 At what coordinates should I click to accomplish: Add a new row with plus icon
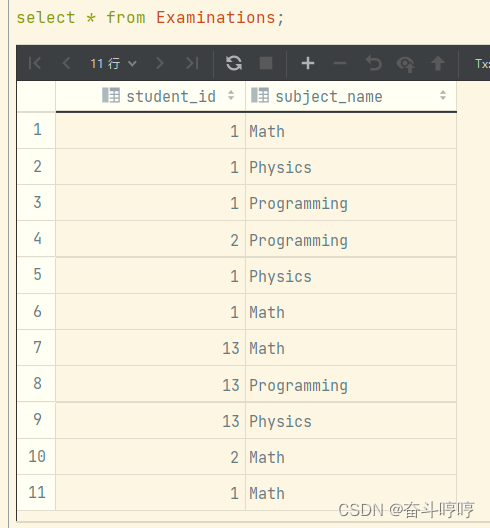point(308,63)
